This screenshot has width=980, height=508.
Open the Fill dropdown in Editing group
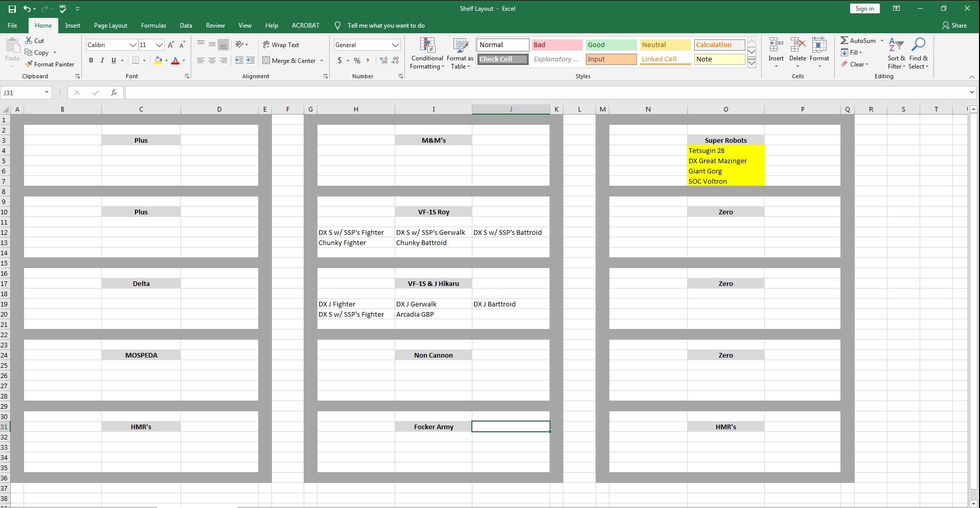[852, 52]
